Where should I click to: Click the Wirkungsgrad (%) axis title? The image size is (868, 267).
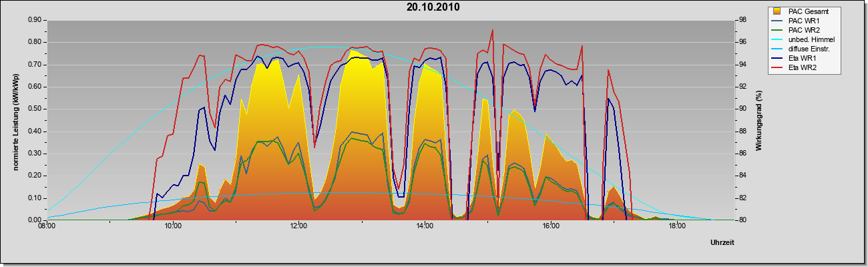click(759, 120)
